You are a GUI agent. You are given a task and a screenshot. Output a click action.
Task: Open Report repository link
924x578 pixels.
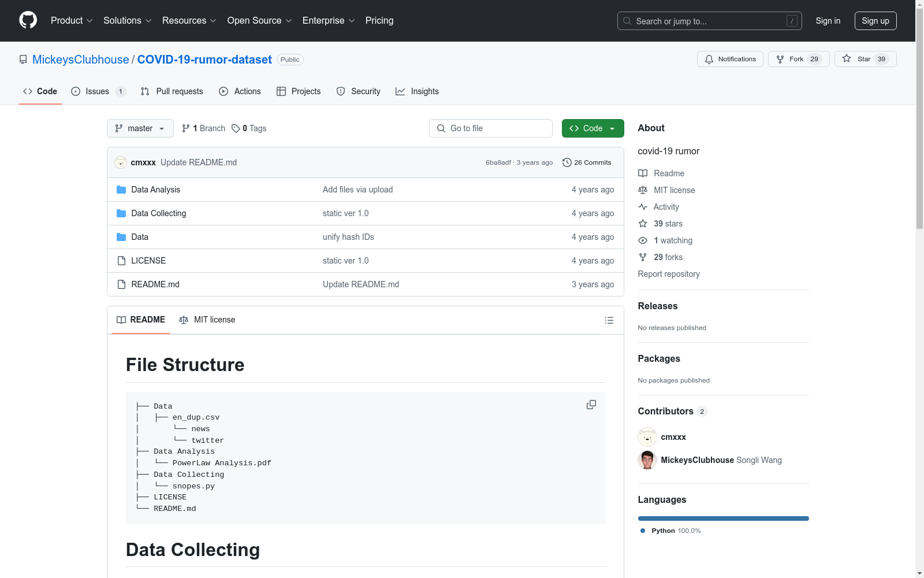pyautogui.click(x=669, y=274)
